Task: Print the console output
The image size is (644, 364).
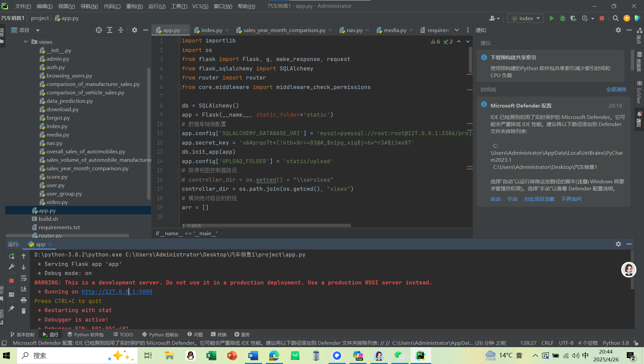Action: pos(24,300)
